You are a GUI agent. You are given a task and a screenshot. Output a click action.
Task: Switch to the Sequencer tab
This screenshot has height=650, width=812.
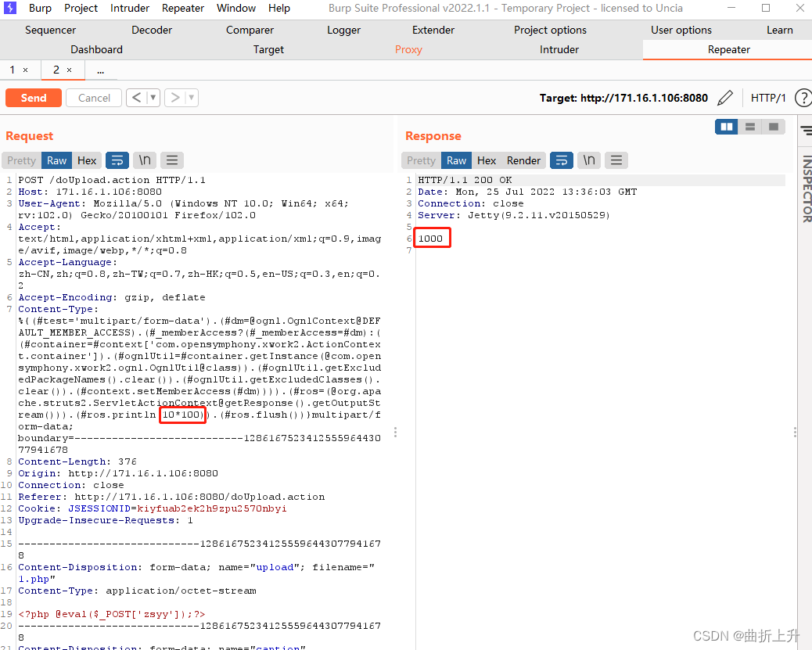click(x=50, y=30)
